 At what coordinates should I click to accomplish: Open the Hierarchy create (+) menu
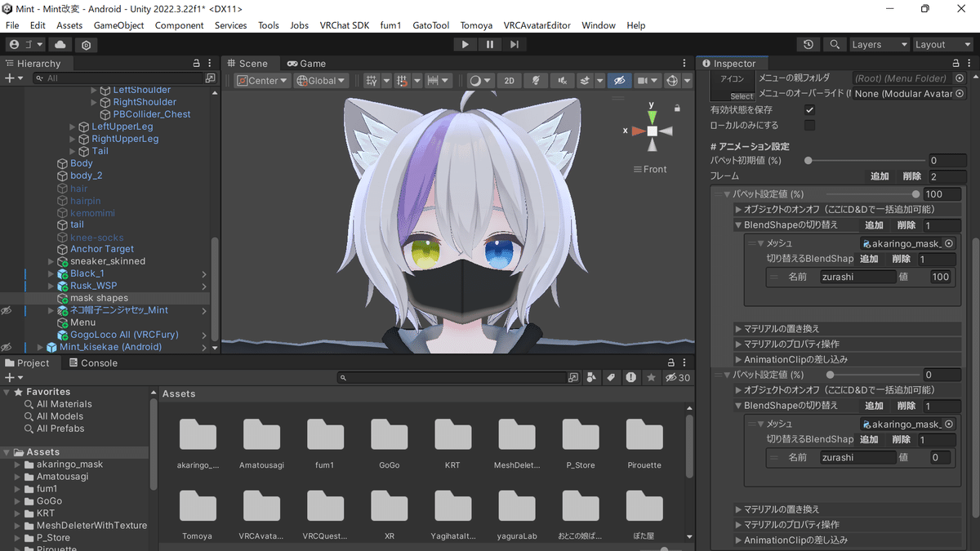[x=13, y=78]
